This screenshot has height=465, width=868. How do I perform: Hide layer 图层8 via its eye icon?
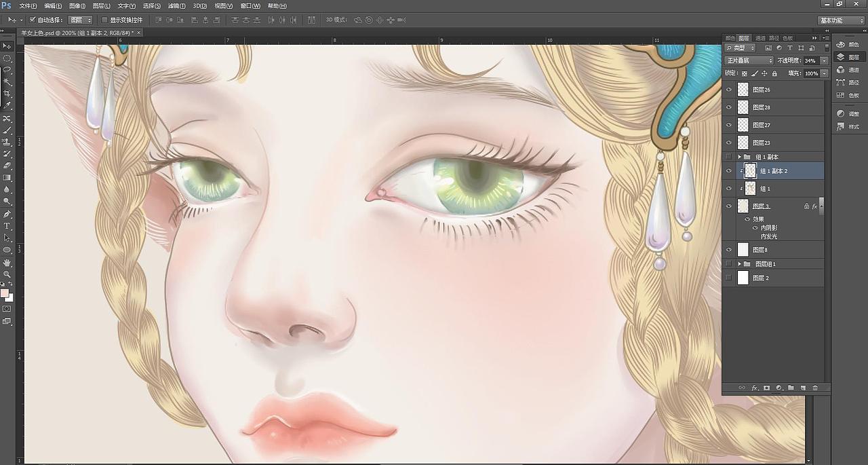pos(729,250)
